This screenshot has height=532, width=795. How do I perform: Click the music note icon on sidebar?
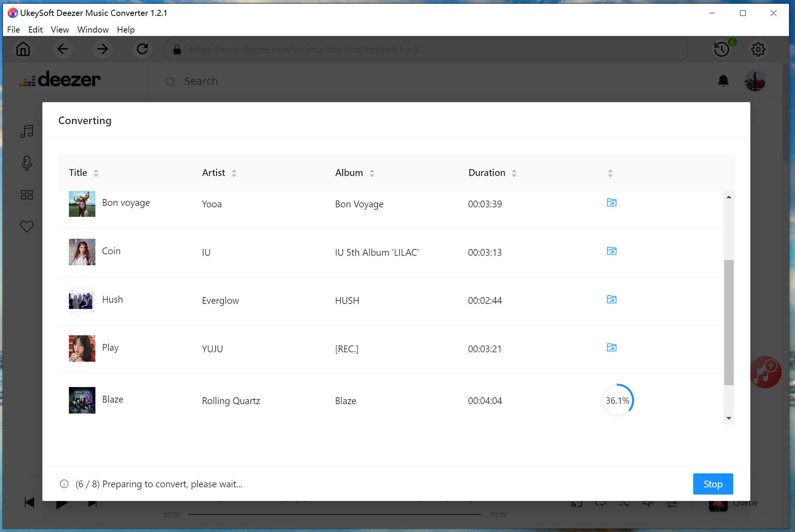(x=27, y=131)
